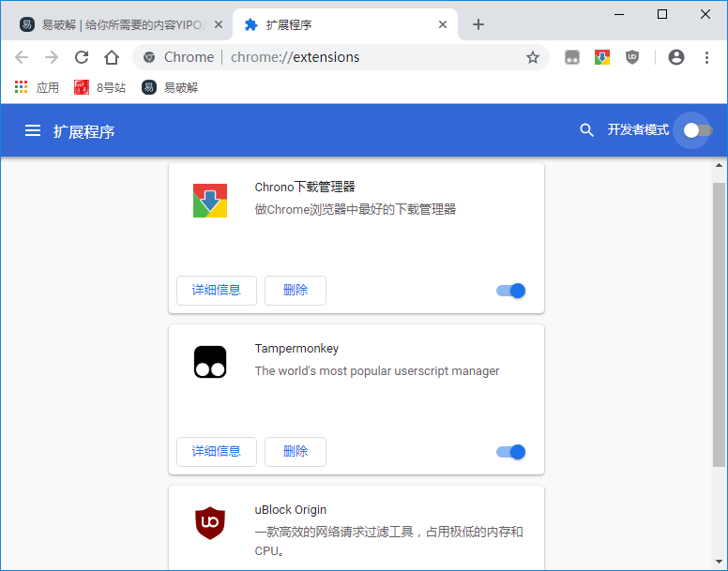728x571 pixels.
Task: Minimize the Chrome window
Action: click(619, 14)
